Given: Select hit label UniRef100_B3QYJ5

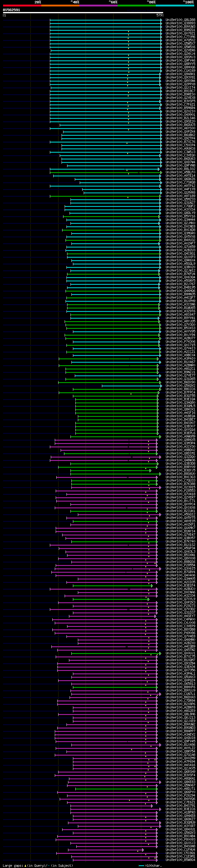Looking at the screenshot, I should point(180,470).
